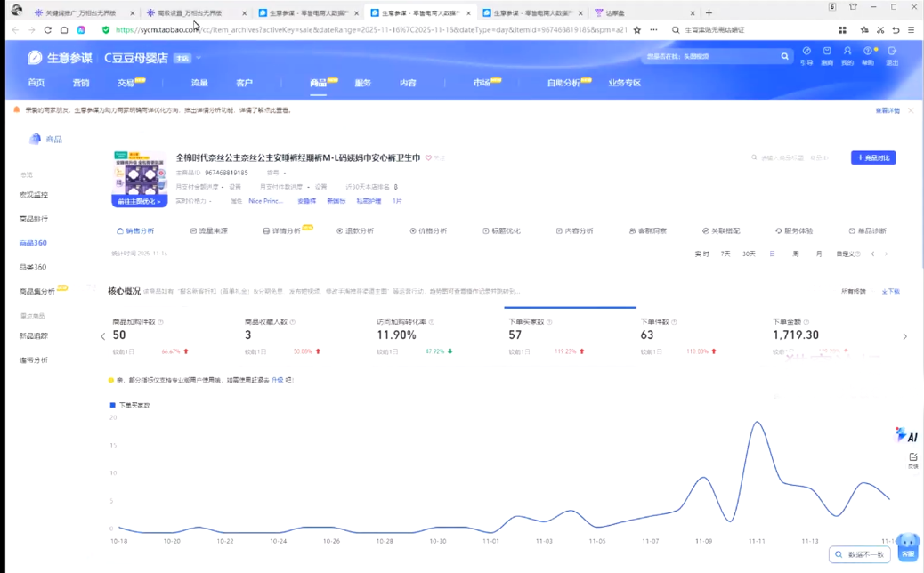Click the heart favorite icon beside product title
924x573 pixels.
428,158
